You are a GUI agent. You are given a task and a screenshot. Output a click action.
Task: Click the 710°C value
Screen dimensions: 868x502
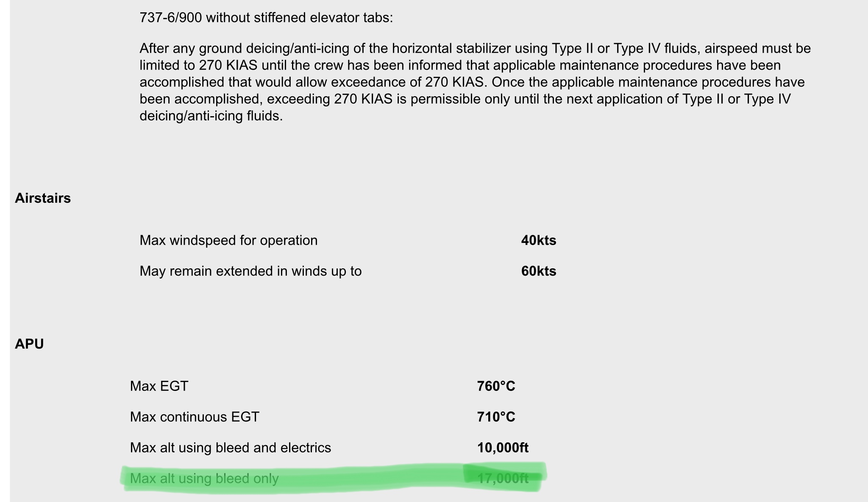496,417
